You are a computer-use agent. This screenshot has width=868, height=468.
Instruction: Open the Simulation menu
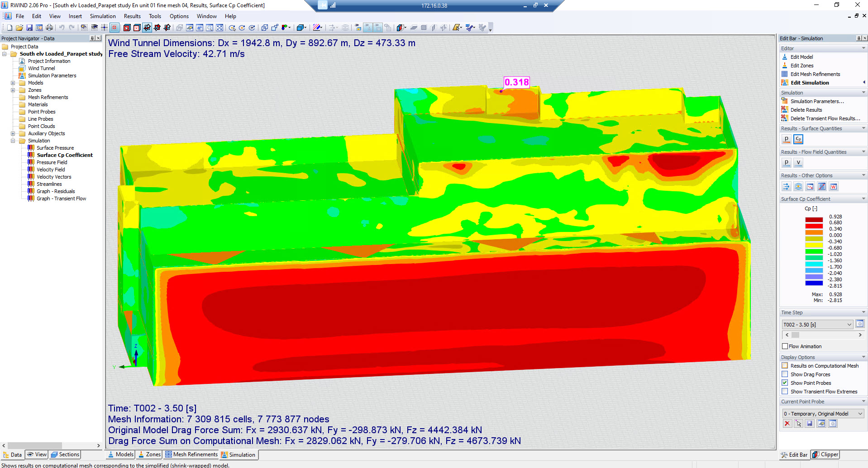point(103,16)
